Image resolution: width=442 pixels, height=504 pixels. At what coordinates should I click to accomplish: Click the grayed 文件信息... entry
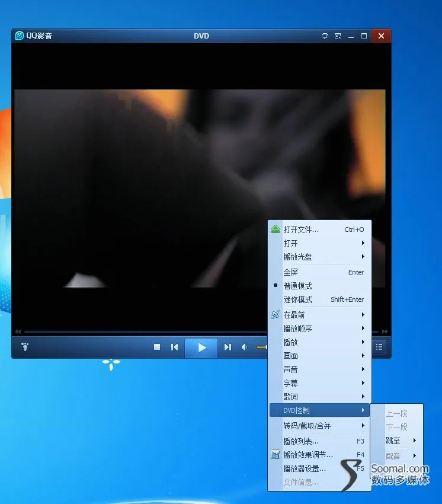[x=319, y=482]
